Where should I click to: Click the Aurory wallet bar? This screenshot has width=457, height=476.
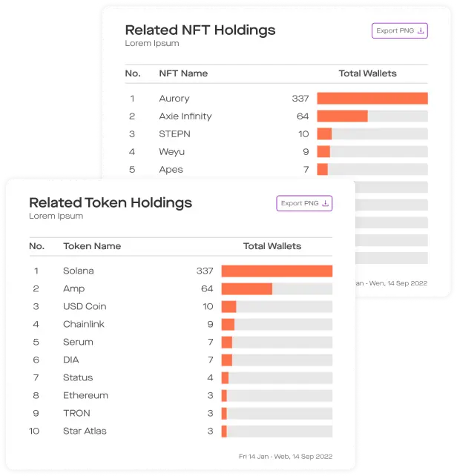click(x=372, y=99)
